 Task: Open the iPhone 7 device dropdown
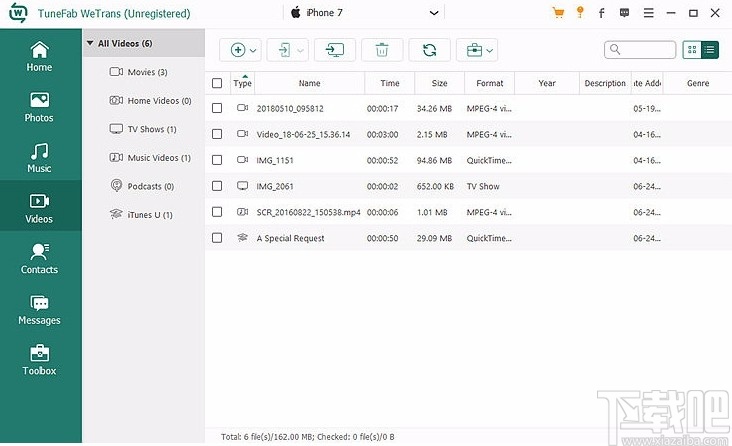pos(364,13)
